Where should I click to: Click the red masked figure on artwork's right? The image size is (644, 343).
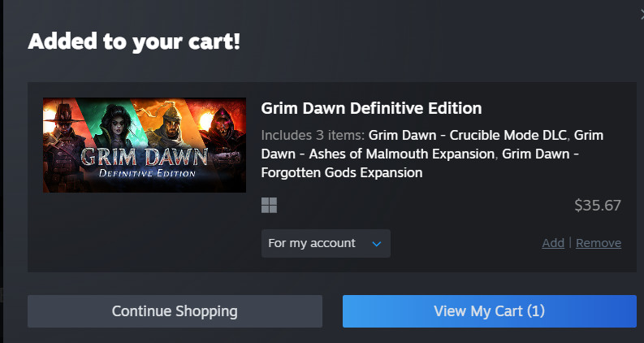(x=224, y=134)
